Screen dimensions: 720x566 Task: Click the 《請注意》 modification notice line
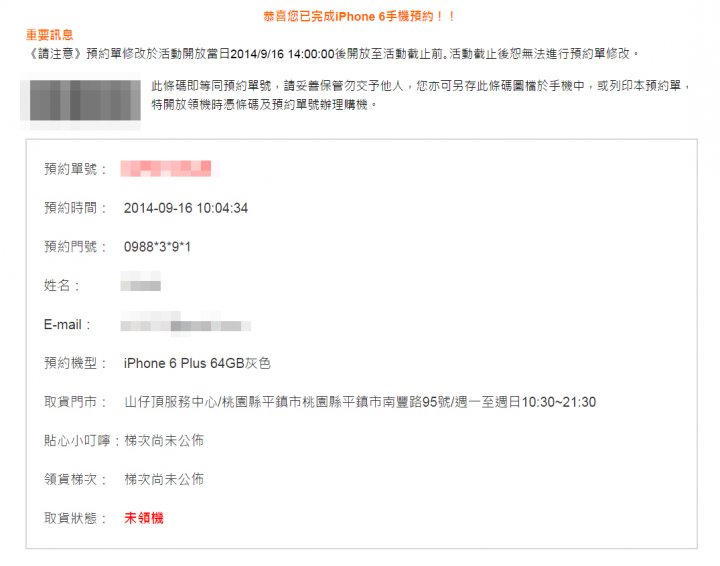point(332,54)
